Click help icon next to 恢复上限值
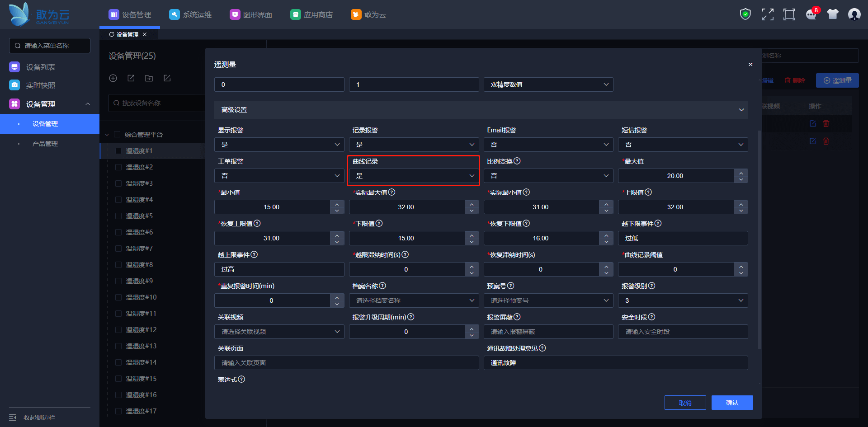 click(257, 223)
